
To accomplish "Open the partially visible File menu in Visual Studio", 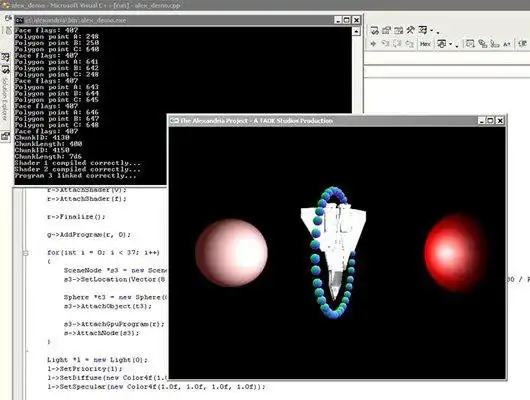I will pos(8,17).
